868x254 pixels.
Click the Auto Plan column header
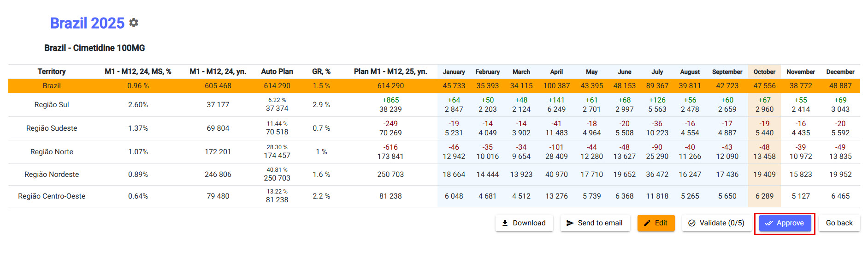tap(277, 72)
